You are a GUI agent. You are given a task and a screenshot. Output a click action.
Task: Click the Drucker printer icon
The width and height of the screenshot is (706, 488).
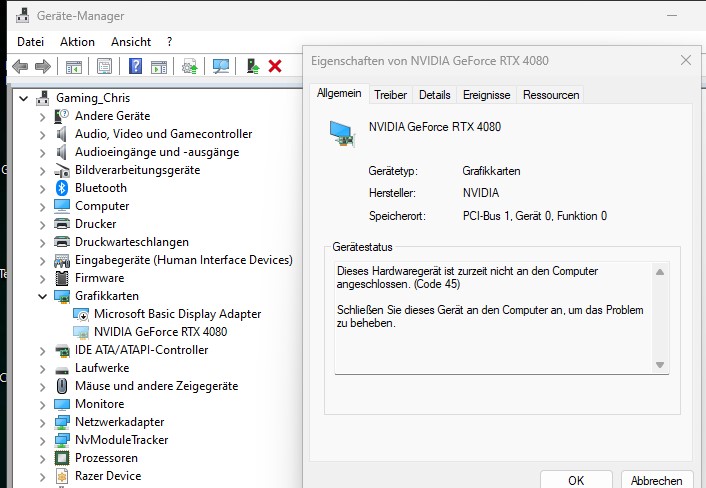pyautogui.click(x=62, y=224)
